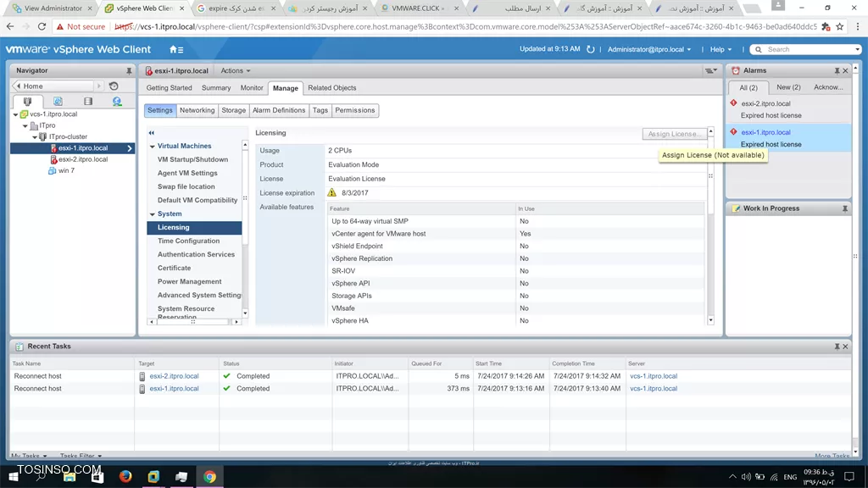Switch to Hosts and Clusters view icon
This screenshot has width=868, height=488.
point(28,102)
